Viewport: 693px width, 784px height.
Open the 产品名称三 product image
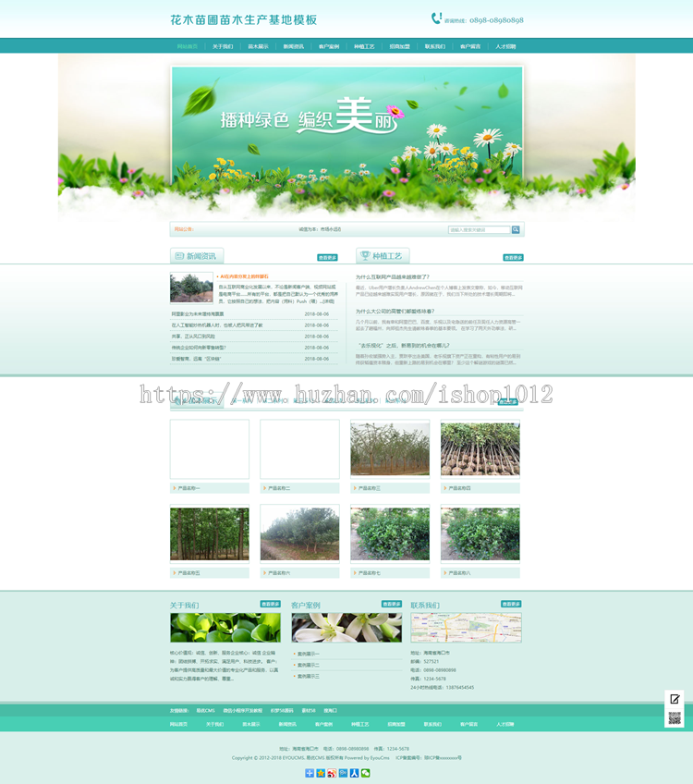390,449
